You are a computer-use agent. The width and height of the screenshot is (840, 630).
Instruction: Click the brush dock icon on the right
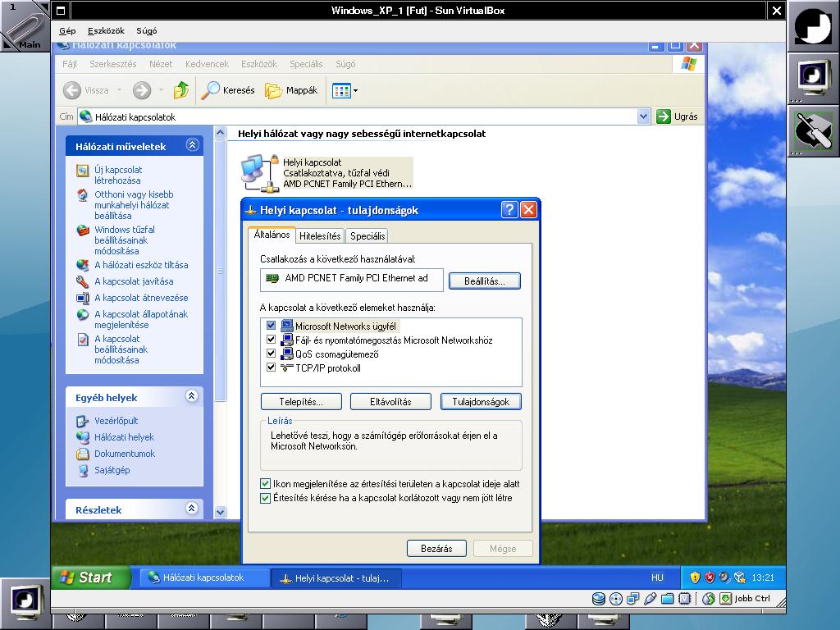click(x=813, y=130)
